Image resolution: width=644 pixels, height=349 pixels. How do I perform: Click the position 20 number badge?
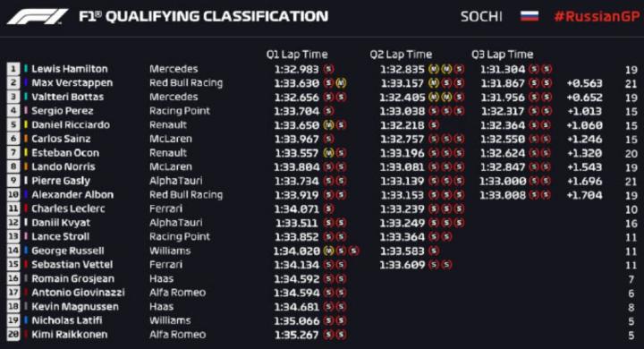[x=13, y=334]
